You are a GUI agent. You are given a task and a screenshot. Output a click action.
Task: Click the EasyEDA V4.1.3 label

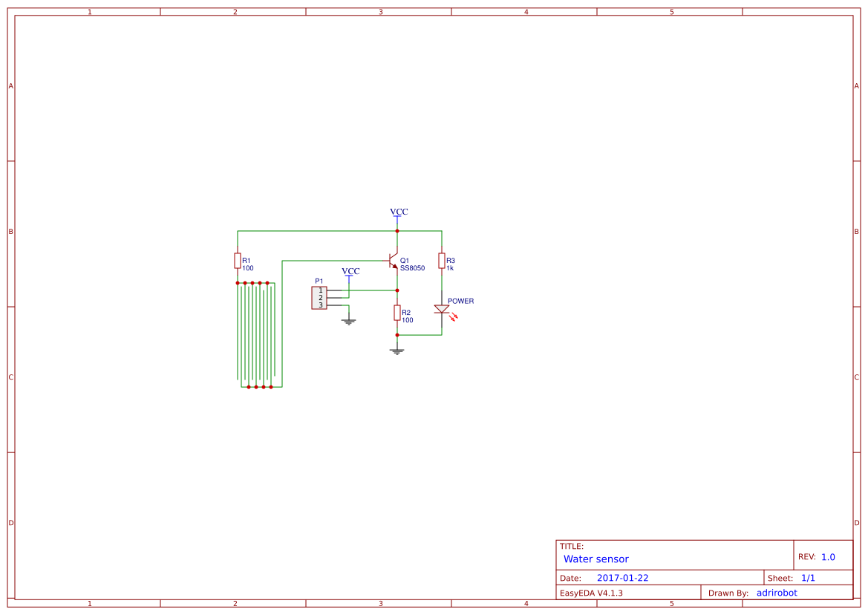pyautogui.click(x=590, y=592)
